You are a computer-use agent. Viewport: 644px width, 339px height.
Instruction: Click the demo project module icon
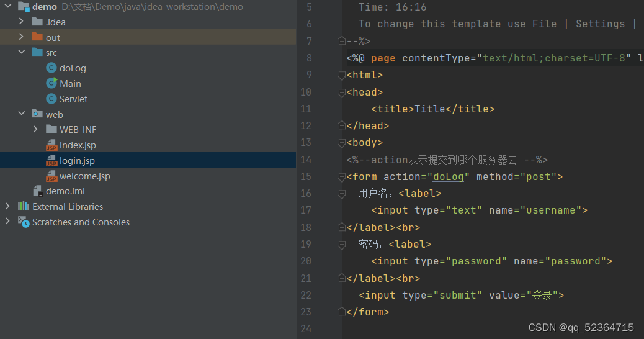[x=24, y=7]
